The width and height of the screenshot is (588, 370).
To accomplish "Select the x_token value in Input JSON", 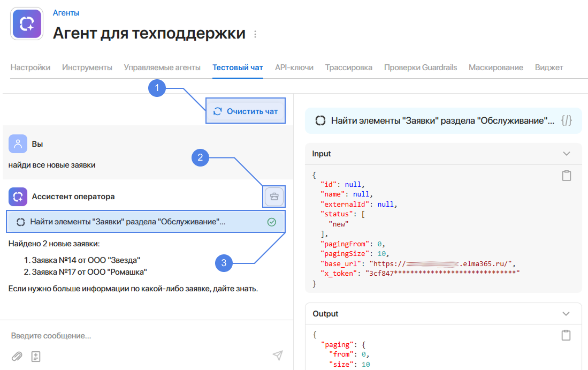I will [442, 274].
